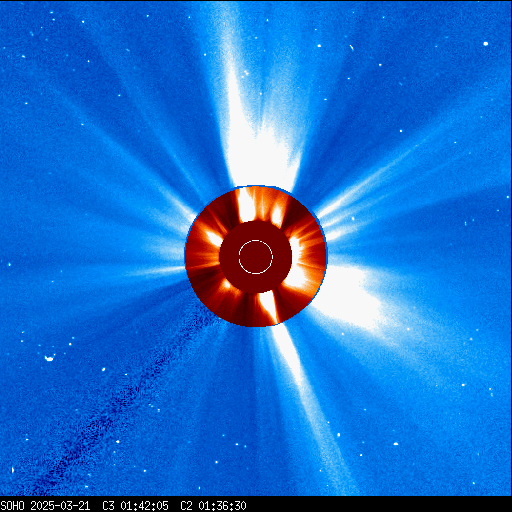The width and height of the screenshot is (512, 512).
Task: Click the bright blob object at far left
Action: click(x=49, y=358)
